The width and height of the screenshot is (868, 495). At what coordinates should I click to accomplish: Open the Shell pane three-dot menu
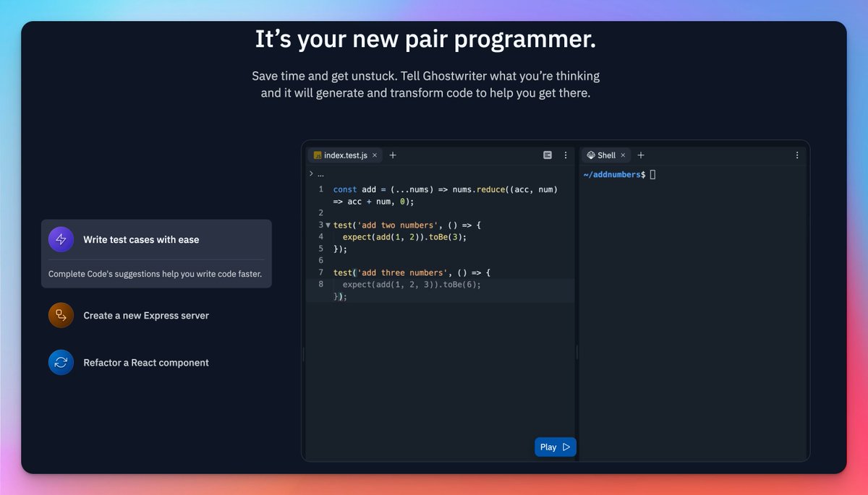tap(797, 155)
